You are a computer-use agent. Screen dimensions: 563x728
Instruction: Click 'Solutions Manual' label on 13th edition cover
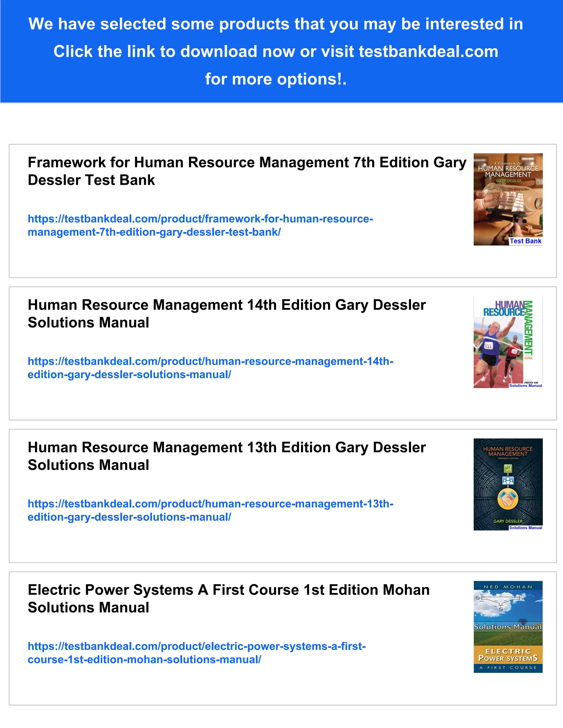click(525, 528)
